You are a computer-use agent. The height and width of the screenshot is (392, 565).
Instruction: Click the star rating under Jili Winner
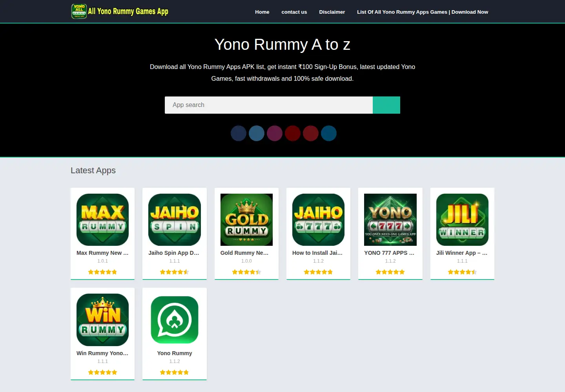point(462,272)
